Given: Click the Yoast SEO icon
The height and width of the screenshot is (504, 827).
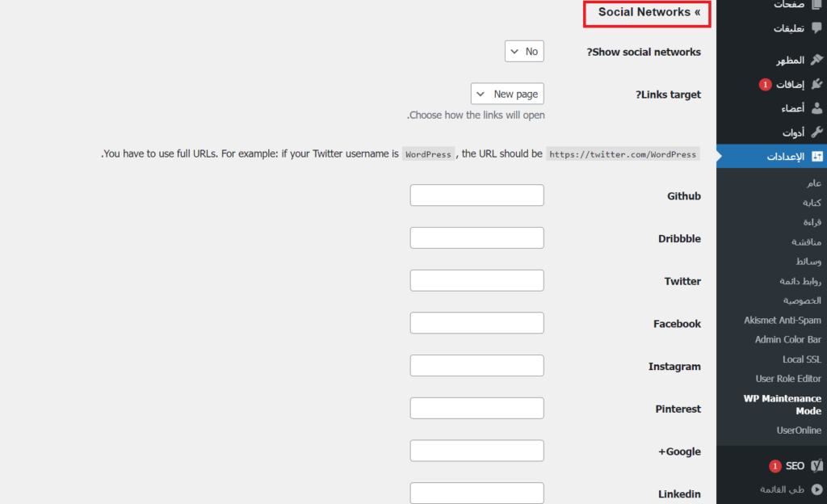Looking at the screenshot, I should pos(817,465).
